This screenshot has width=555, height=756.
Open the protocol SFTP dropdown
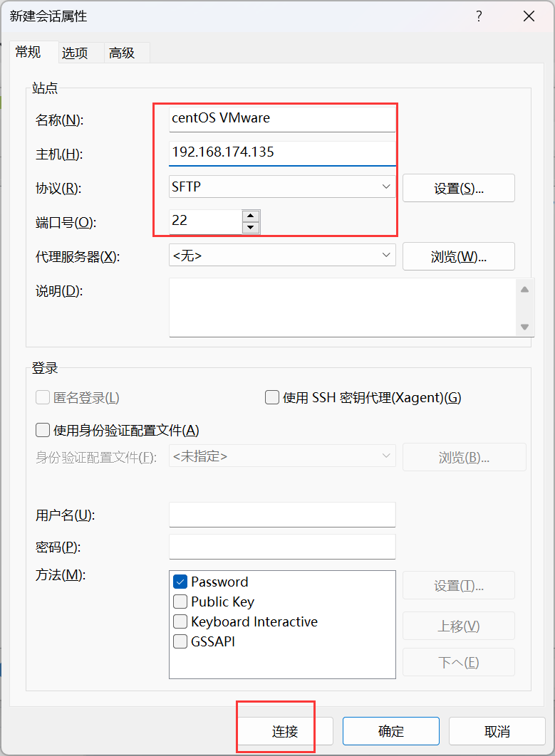click(282, 187)
